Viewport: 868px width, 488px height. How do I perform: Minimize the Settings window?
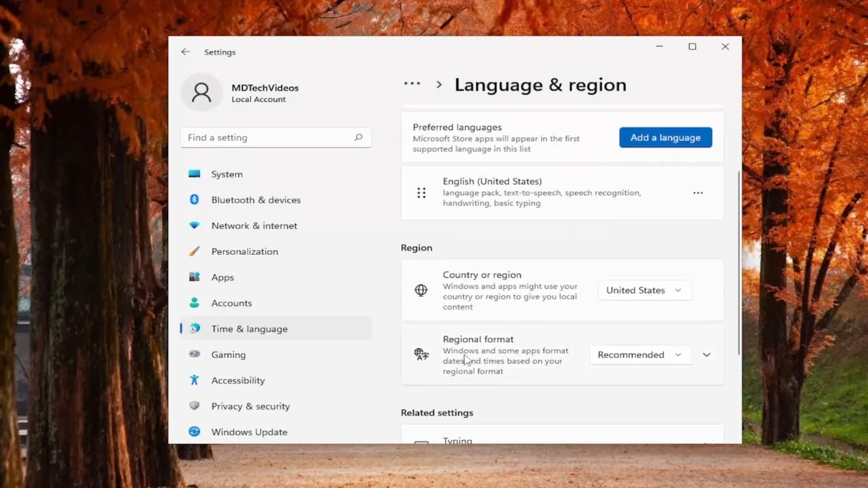tap(659, 47)
